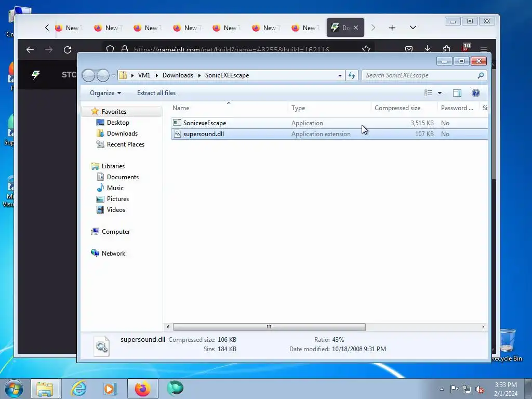Image resolution: width=532 pixels, height=399 pixels.
Task: Open the change view dropdown arrow
Action: coord(440,93)
